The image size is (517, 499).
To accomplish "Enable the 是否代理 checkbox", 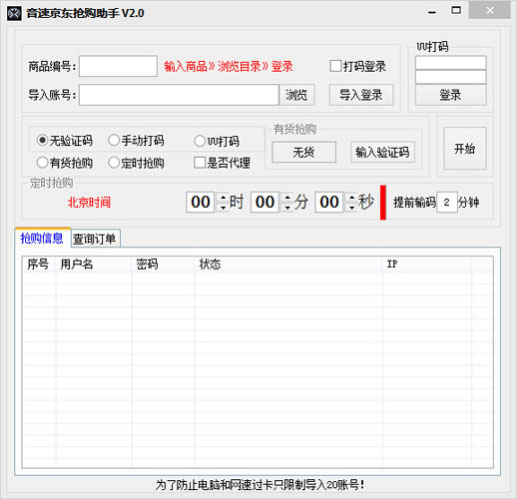I will click(222, 163).
